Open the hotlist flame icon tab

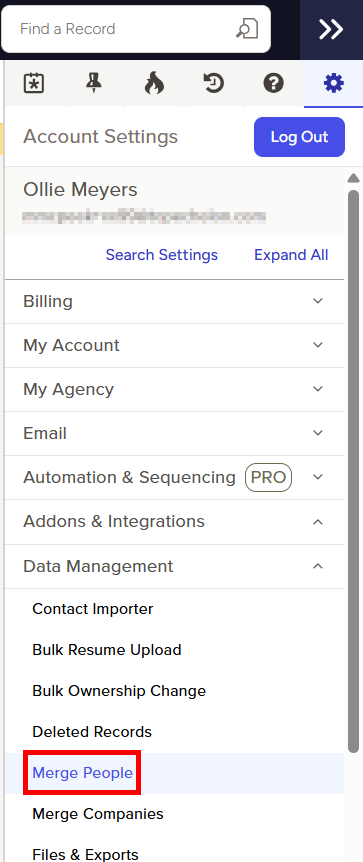pyautogui.click(x=154, y=84)
